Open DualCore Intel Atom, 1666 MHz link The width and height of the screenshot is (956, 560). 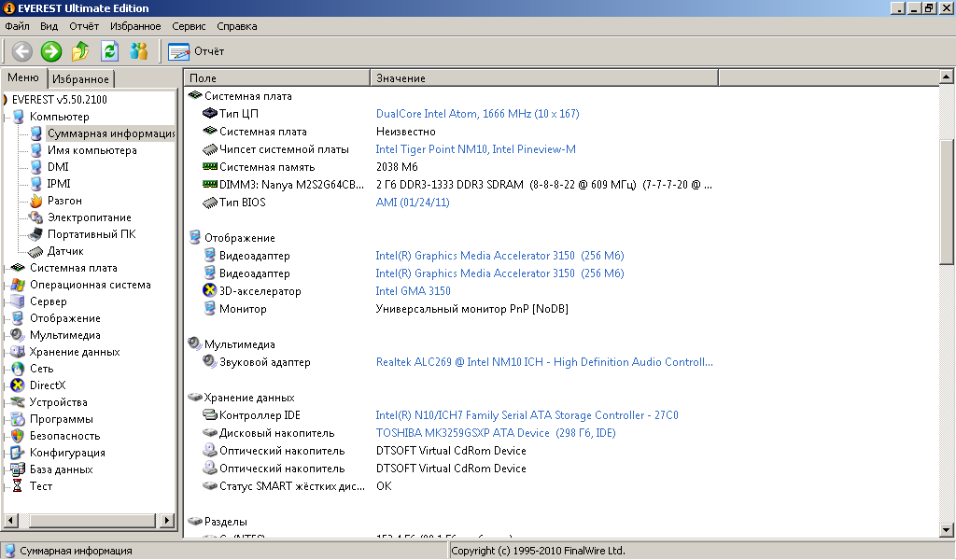tap(477, 113)
